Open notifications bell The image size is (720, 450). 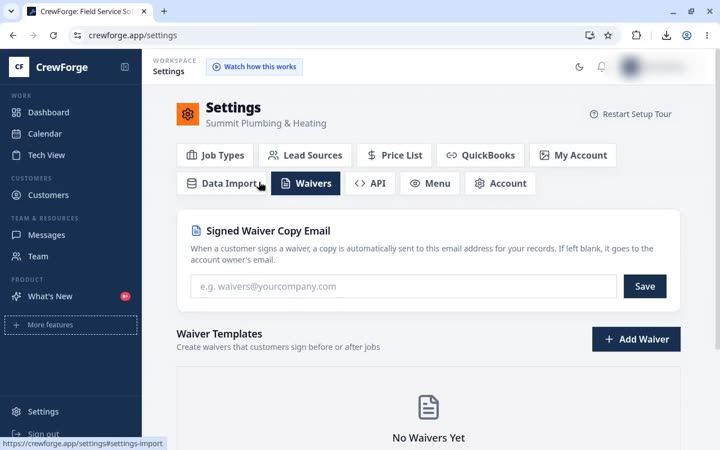tap(601, 67)
